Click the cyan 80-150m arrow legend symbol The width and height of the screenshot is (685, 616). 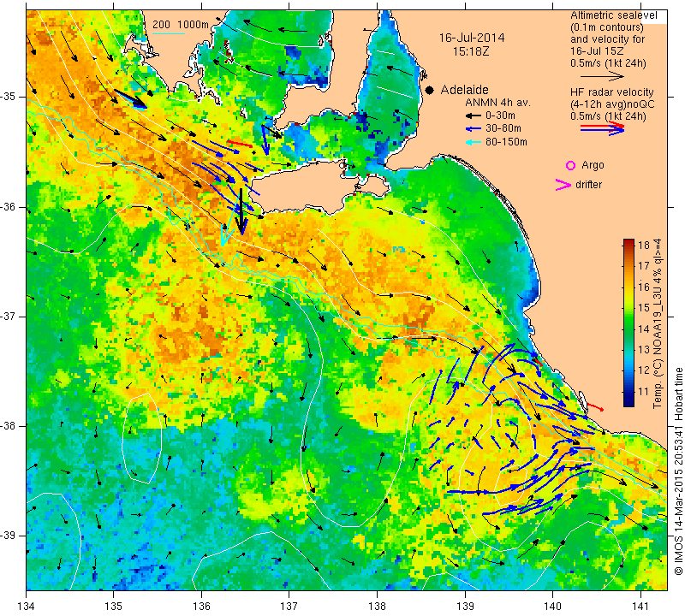tap(474, 142)
